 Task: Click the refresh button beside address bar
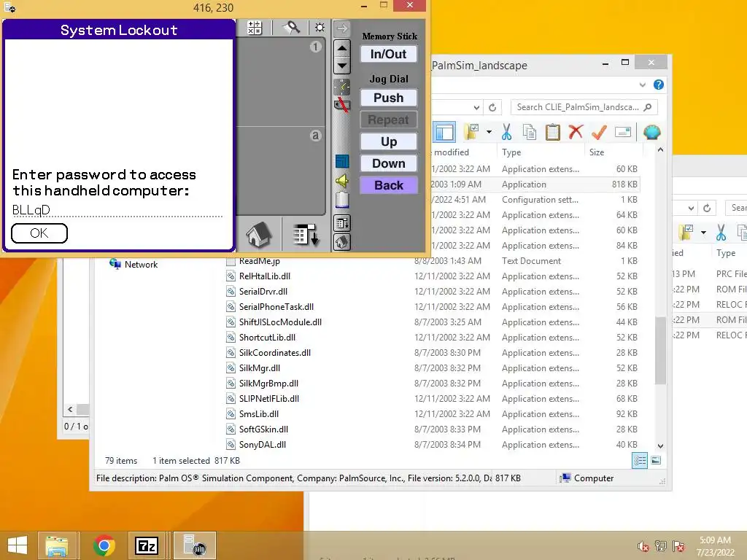pyautogui.click(x=492, y=108)
